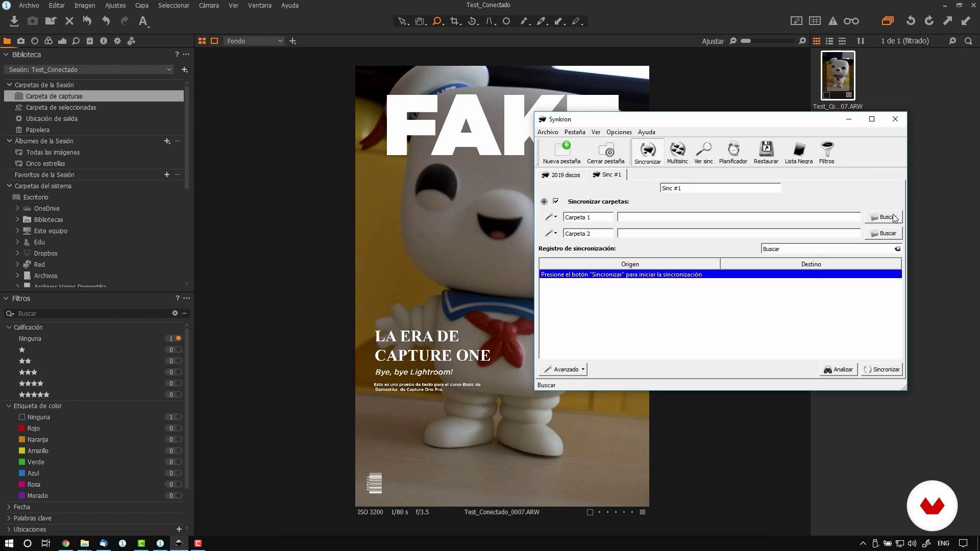
Task: Open the Sesión Test_Conectado dropdown
Action: coord(90,69)
